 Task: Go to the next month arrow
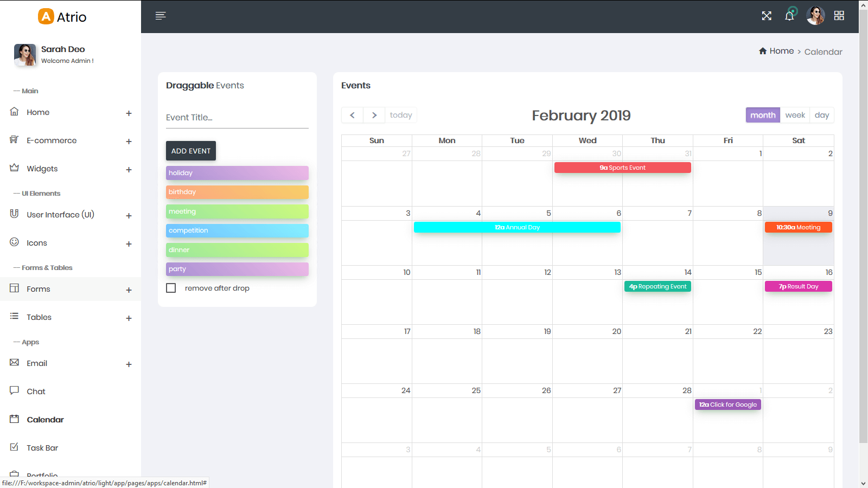pos(374,115)
